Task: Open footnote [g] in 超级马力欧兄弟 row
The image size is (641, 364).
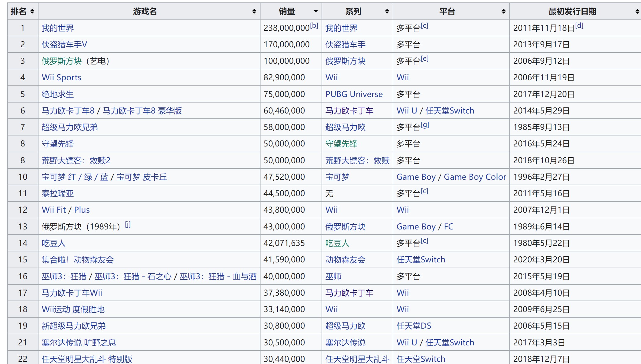Action: 425,125
